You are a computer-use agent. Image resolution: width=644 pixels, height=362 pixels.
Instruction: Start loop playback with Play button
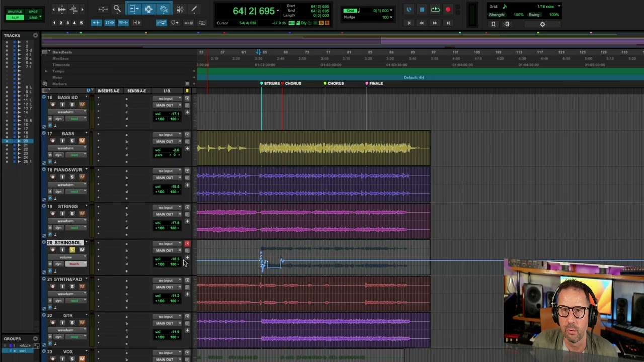(x=435, y=9)
